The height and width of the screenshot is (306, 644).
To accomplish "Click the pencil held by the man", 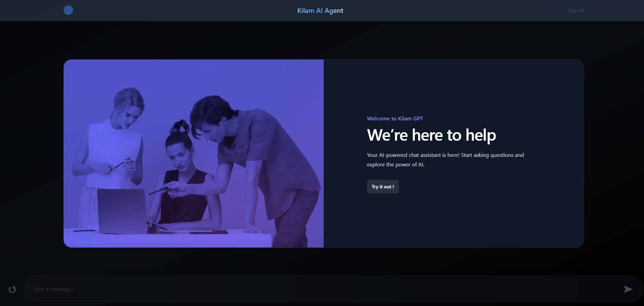I will [158, 191].
